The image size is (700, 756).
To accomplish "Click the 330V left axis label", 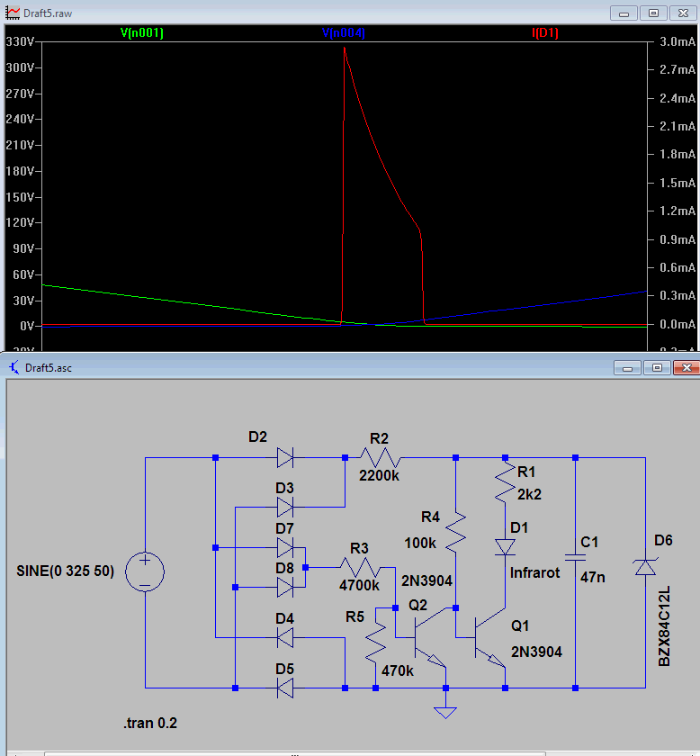I will pos(20,42).
